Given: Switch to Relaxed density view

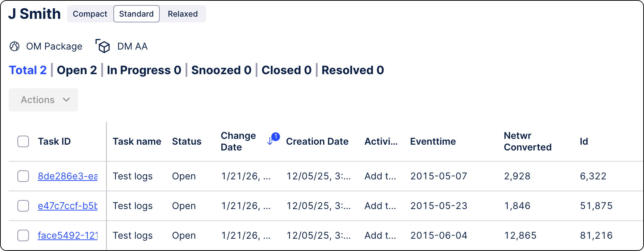Looking at the screenshot, I should point(183,14).
